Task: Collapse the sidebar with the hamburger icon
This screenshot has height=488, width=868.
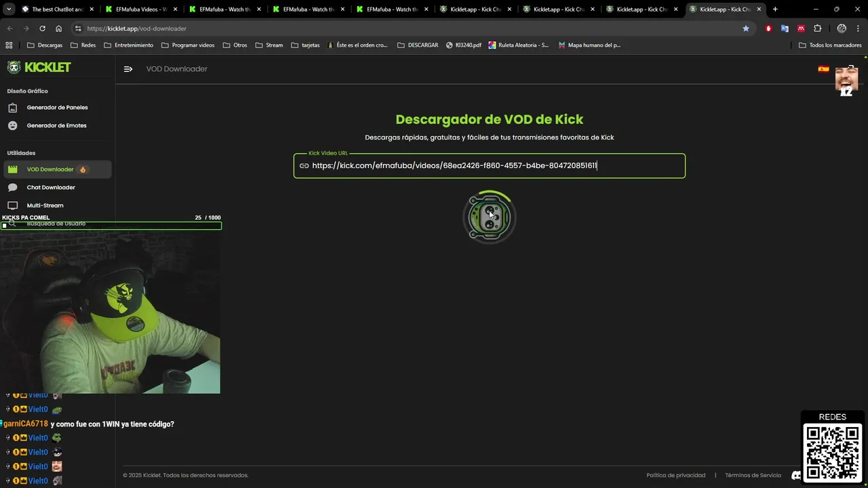Action: click(128, 69)
